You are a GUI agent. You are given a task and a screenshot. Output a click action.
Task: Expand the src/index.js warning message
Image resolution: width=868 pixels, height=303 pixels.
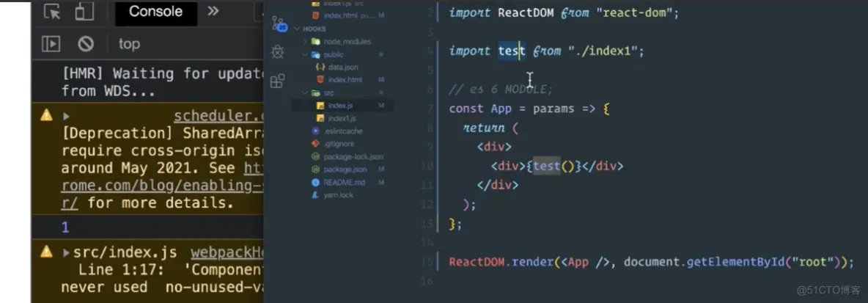tap(67, 253)
